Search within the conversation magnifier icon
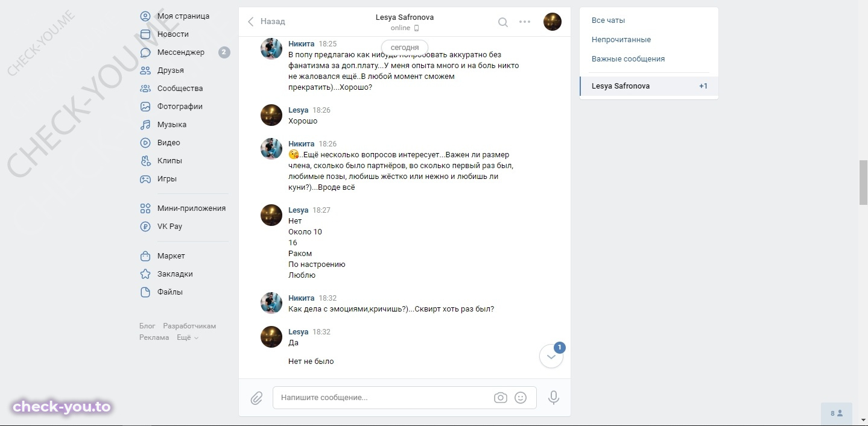 [502, 22]
